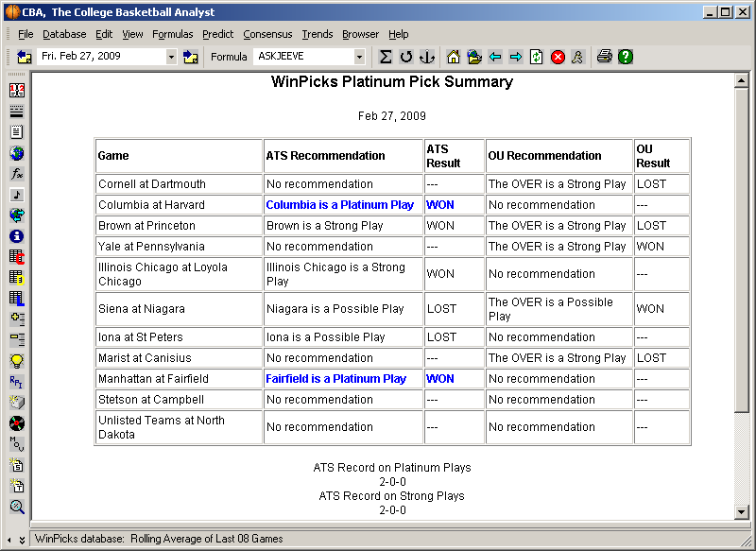Click the running figure toolbar icon

tap(577, 57)
